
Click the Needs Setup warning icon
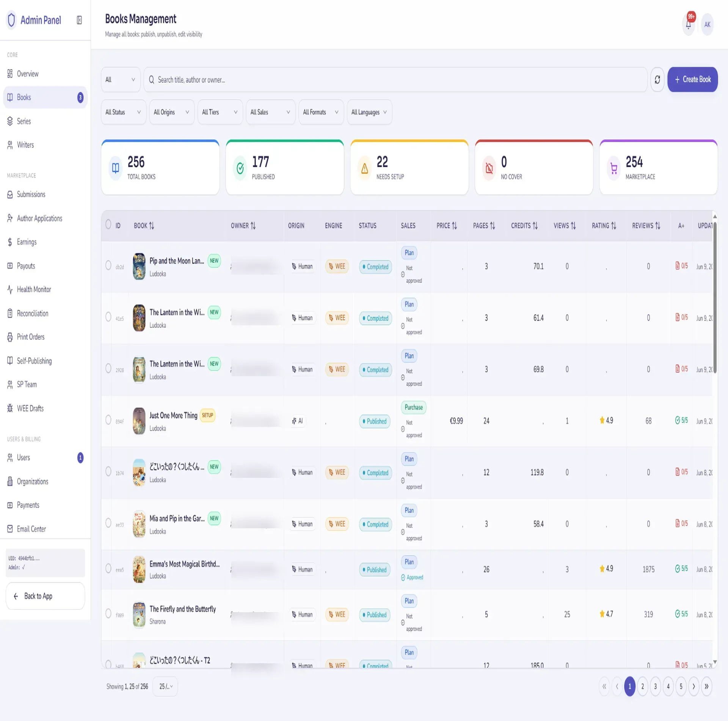click(364, 168)
